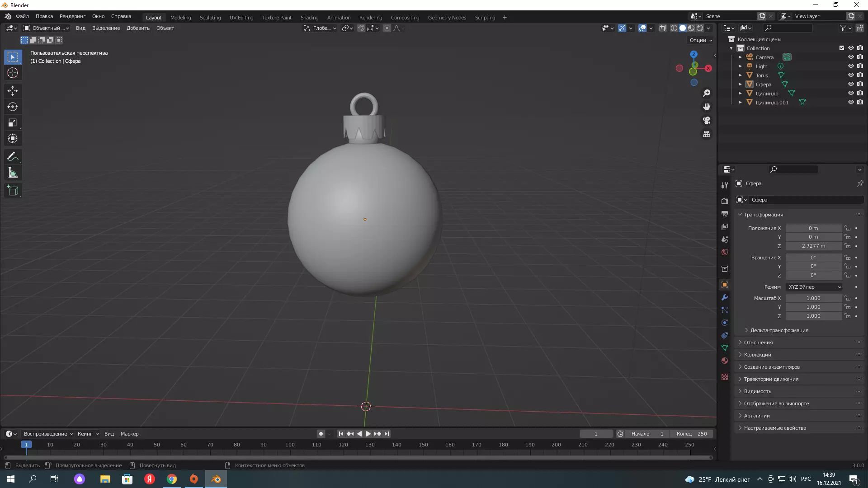Select the Scale tool

13,123
